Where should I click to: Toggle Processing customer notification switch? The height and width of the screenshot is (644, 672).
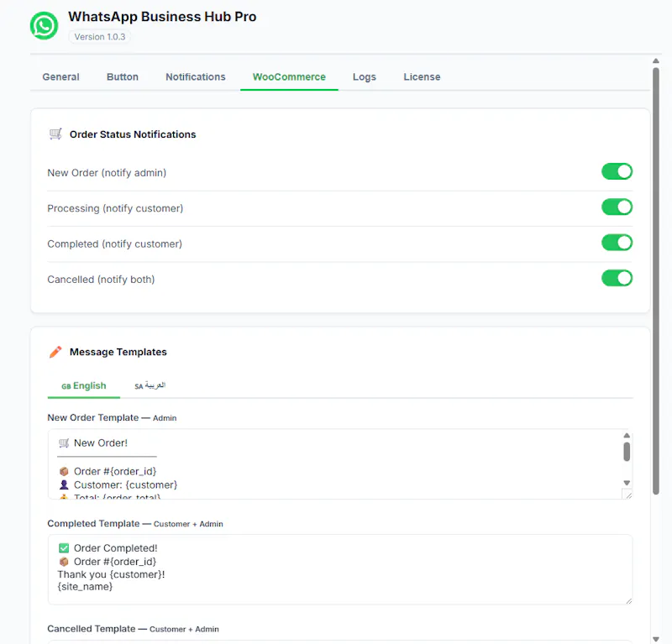(617, 207)
